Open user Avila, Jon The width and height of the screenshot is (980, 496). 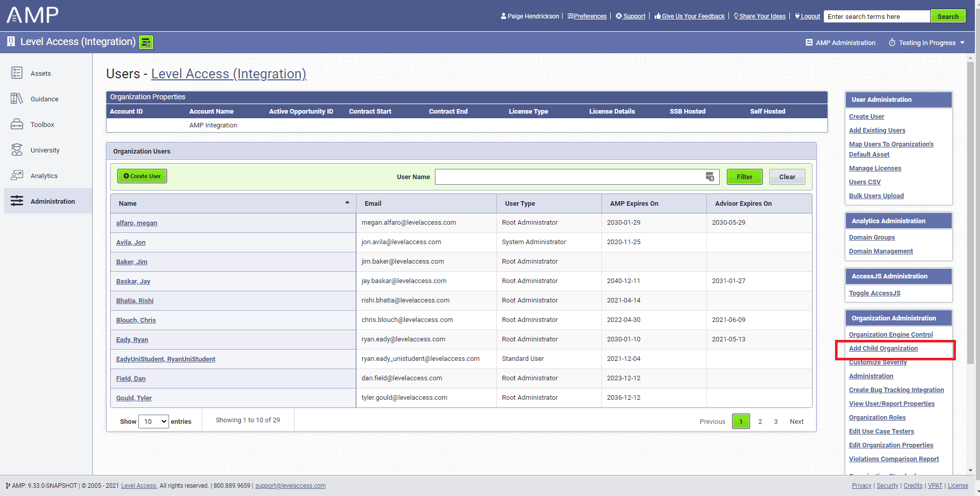click(x=131, y=242)
